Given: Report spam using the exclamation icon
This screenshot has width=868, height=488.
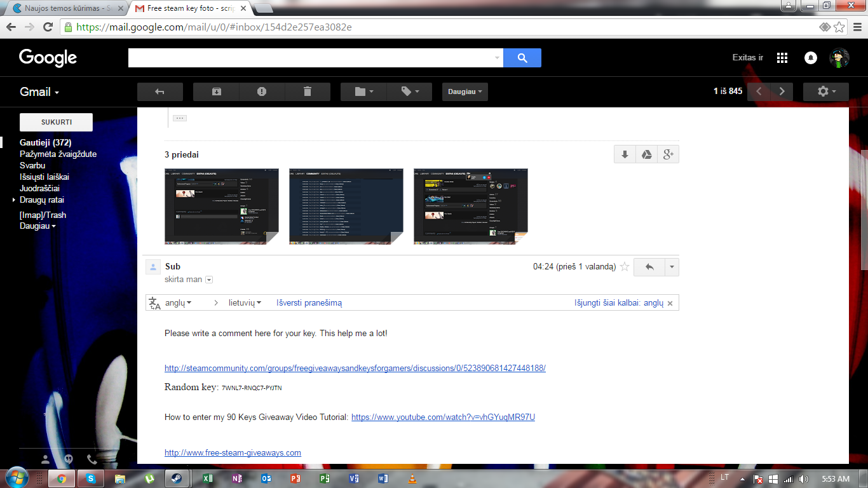Looking at the screenshot, I should pos(262,91).
